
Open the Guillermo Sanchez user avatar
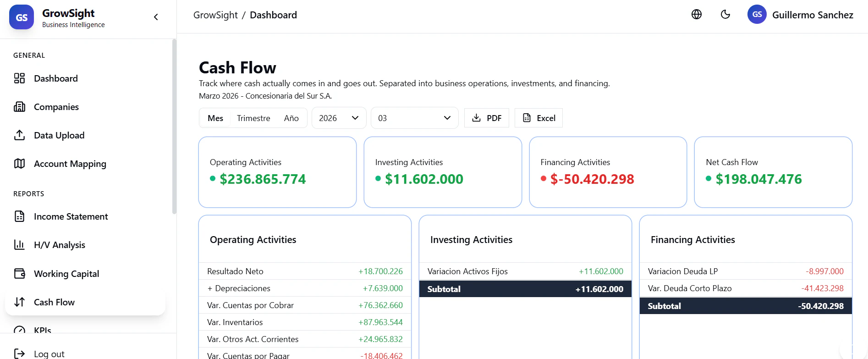pos(757,14)
